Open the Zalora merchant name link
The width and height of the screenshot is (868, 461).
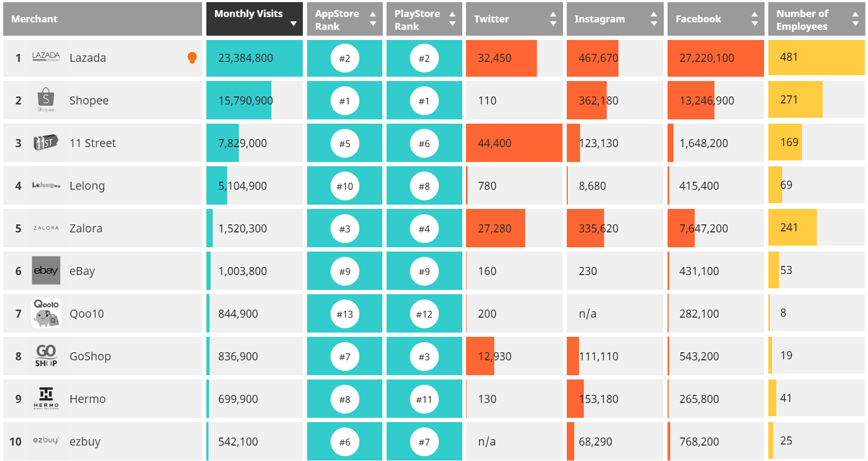pos(86,229)
